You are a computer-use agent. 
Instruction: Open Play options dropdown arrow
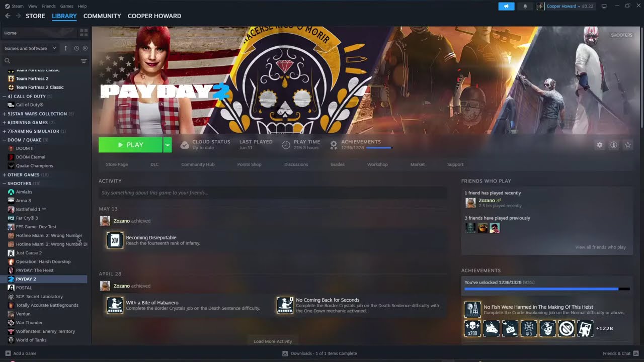click(x=168, y=145)
